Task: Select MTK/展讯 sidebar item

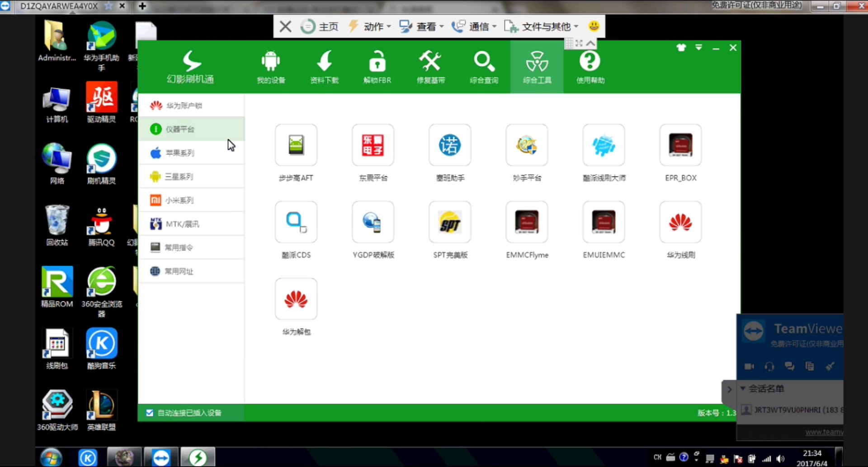Action: 191,224
